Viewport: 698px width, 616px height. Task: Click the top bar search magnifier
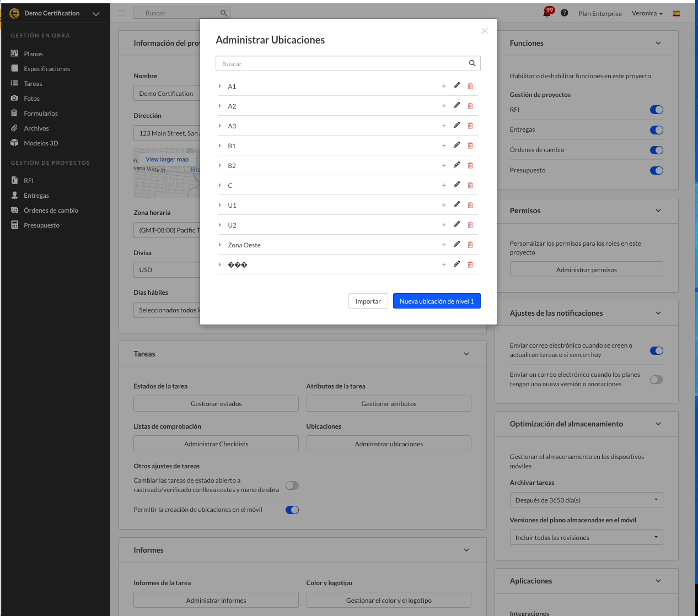tap(223, 13)
